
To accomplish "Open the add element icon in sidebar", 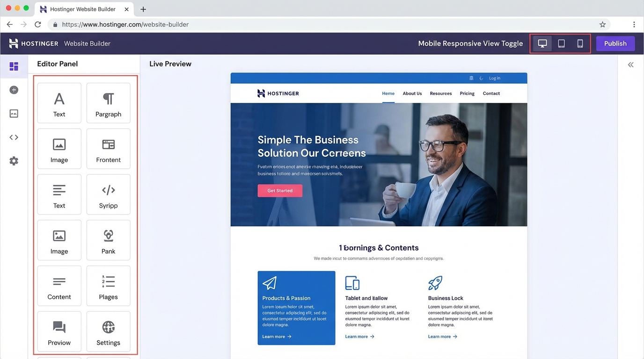I will pyautogui.click(x=14, y=90).
